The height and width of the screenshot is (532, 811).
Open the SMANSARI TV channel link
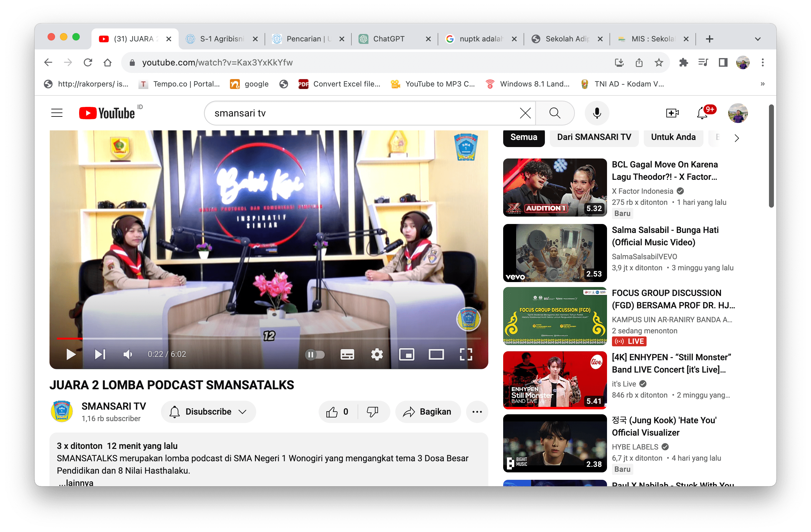tap(113, 406)
